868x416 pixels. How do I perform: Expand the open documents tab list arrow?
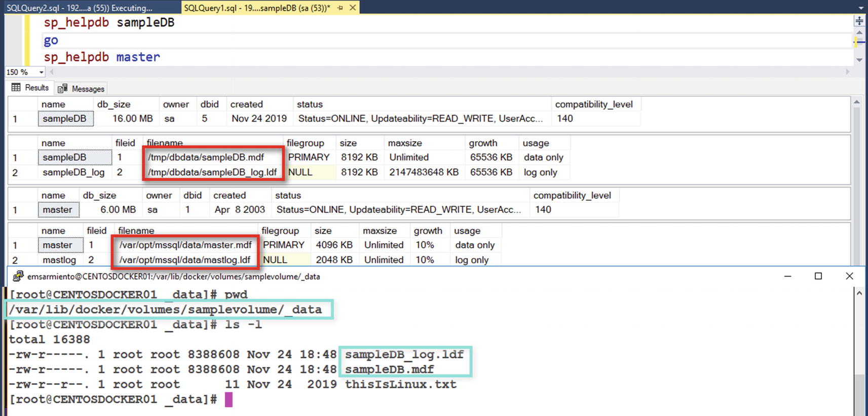(x=861, y=8)
